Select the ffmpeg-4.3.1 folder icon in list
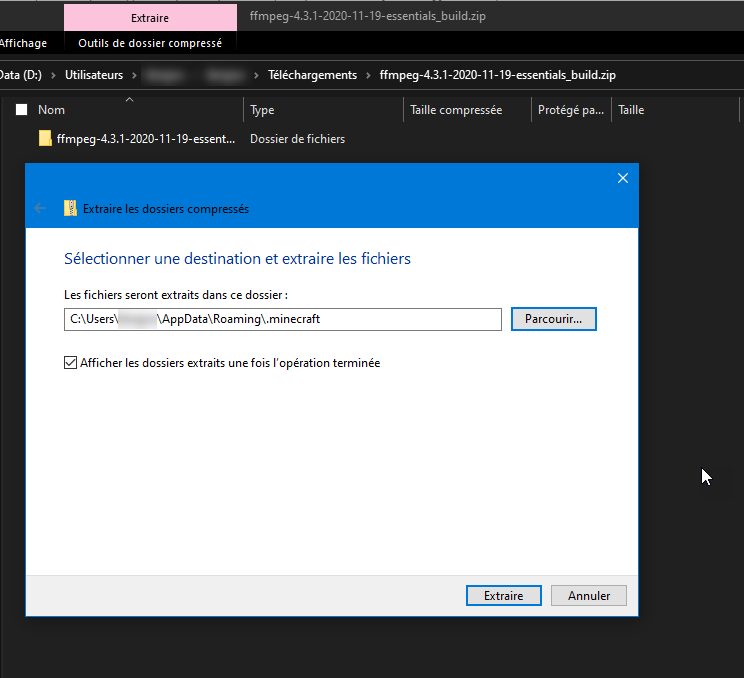 coord(45,139)
